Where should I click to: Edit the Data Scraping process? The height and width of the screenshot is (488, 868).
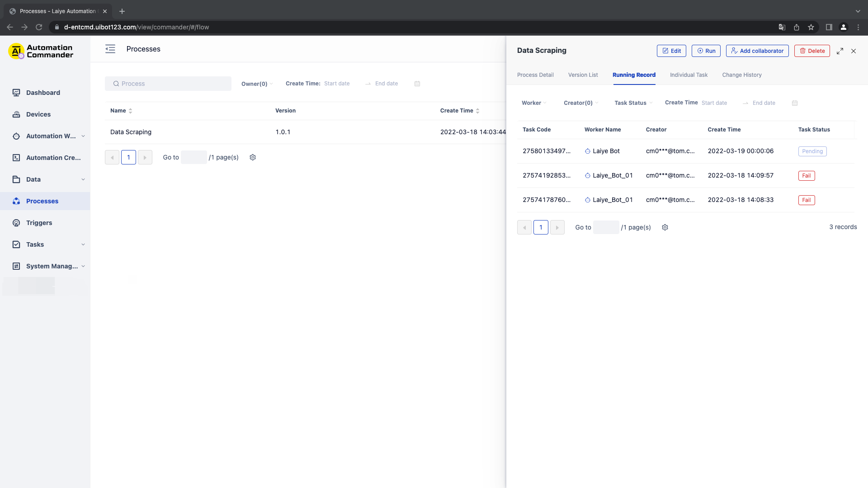point(671,51)
